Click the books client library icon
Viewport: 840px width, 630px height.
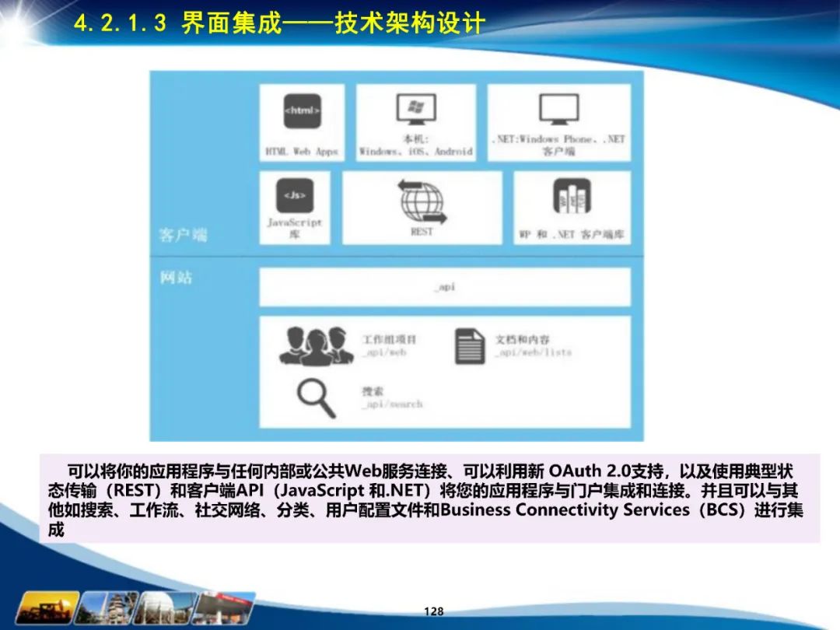click(572, 195)
